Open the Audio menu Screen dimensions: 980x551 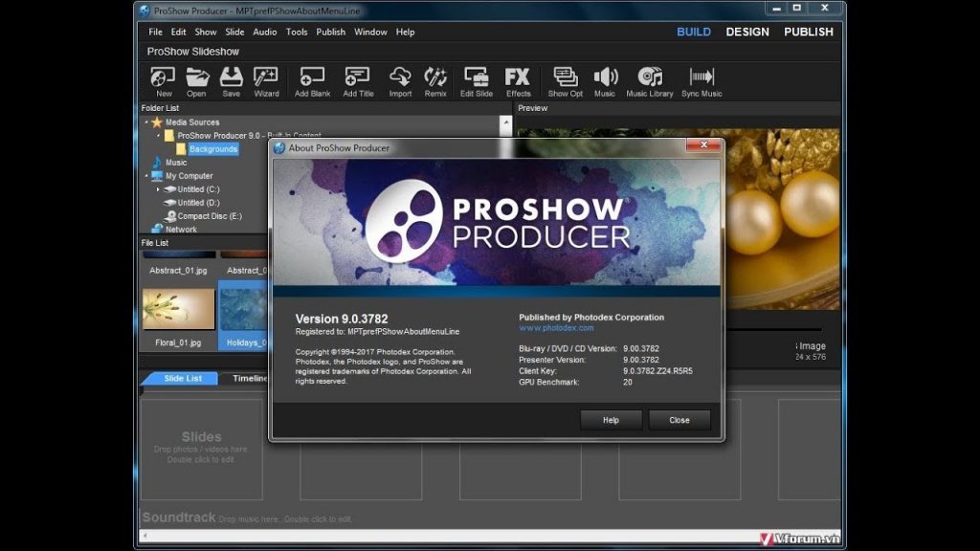[264, 32]
